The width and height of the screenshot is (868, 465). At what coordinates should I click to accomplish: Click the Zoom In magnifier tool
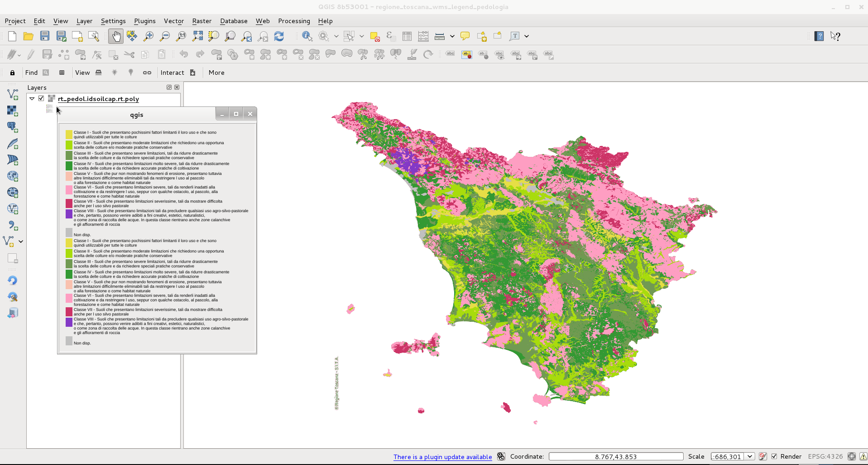tap(148, 36)
